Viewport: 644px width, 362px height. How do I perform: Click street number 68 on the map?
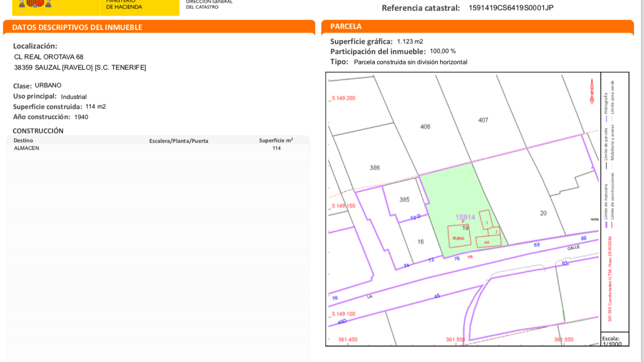coord(537,245)
